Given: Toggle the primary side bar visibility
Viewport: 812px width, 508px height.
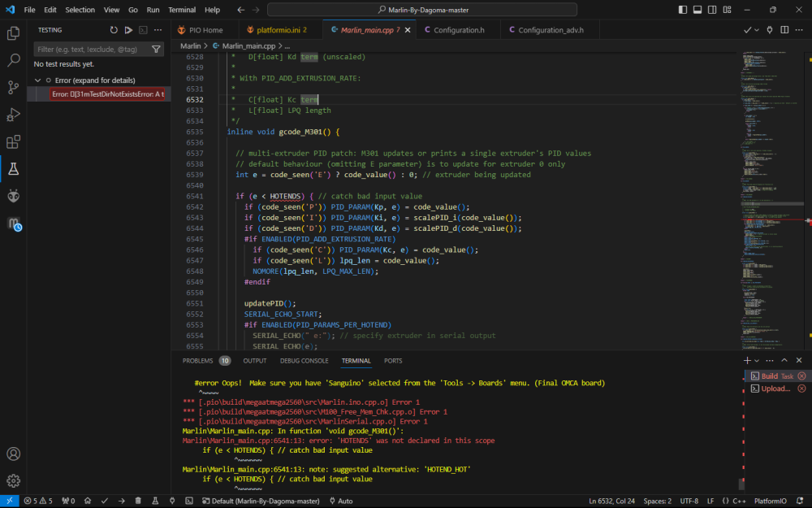Looking at the screenshot, I should tap(685, 10).
